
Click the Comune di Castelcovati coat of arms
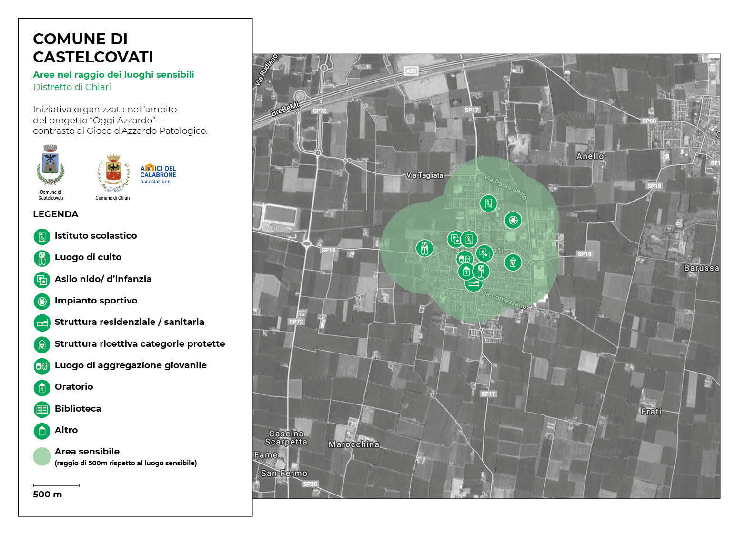click(x=50, y=165)
